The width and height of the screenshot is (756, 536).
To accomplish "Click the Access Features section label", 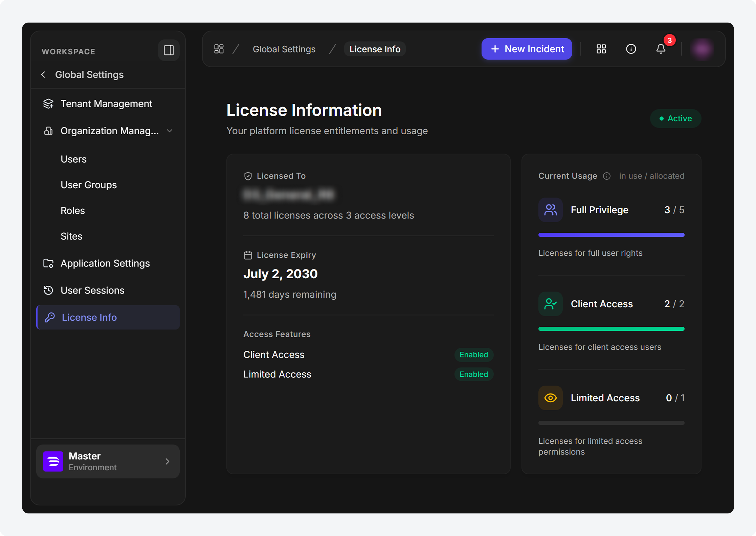I will click(277, 334).
